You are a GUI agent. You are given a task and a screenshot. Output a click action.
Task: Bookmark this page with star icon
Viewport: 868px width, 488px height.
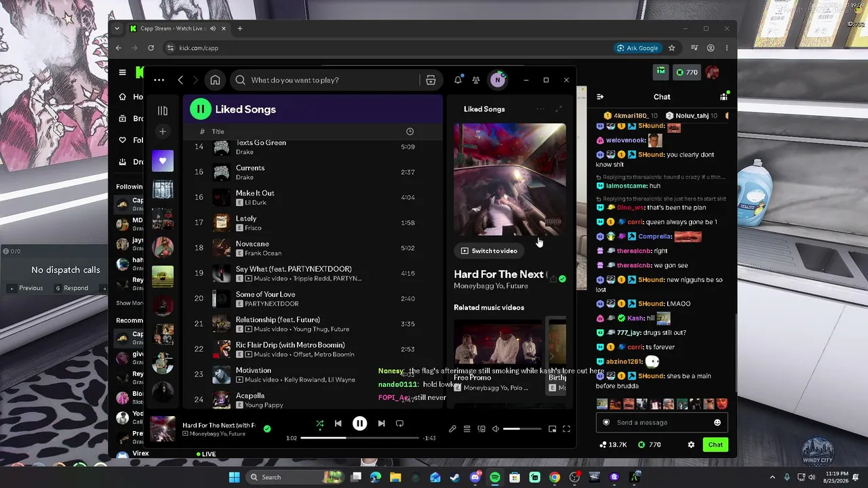click(x=672, y=48)
